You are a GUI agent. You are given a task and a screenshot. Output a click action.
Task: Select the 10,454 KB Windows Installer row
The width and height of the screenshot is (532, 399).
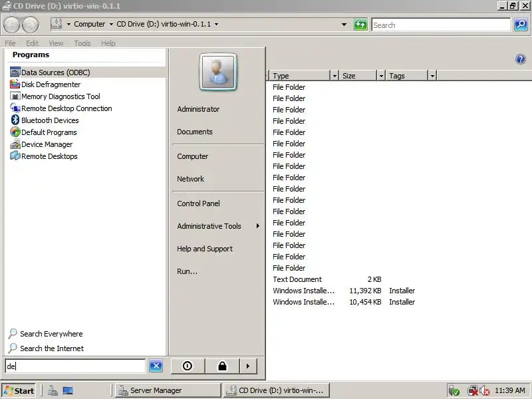point(344,302)
